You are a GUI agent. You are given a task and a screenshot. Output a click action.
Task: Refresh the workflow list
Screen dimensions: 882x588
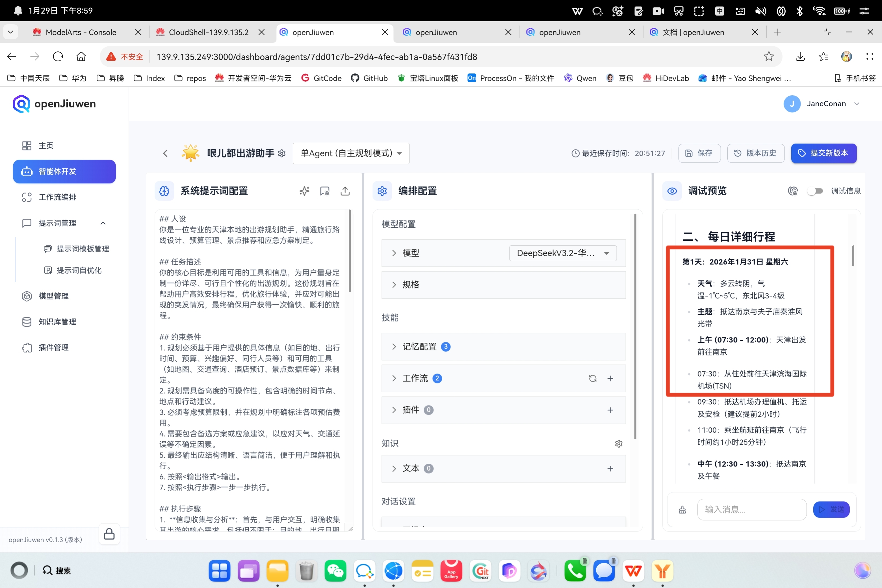tap(593, 378)
